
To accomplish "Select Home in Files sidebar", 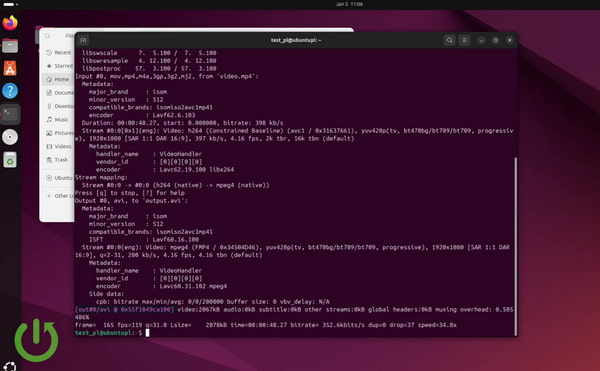I will (59, 79).
